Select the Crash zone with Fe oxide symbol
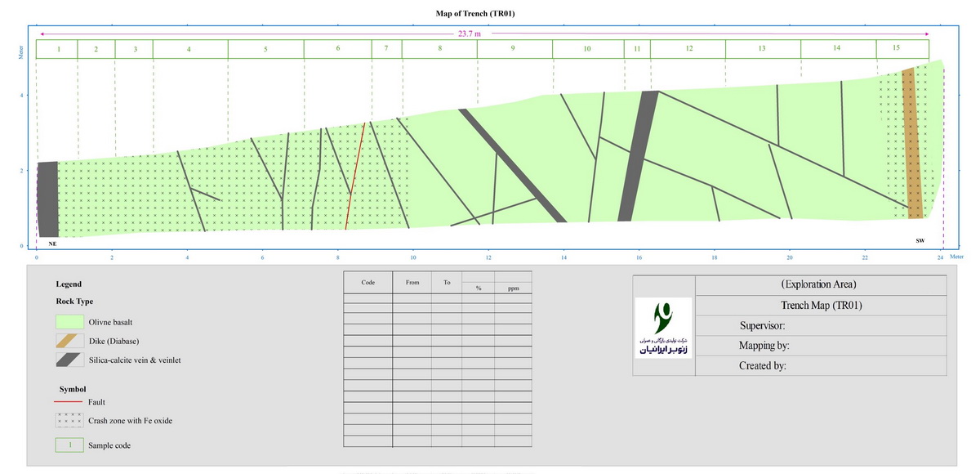Screen dimensions: 980x474 (x=69, y=420)
